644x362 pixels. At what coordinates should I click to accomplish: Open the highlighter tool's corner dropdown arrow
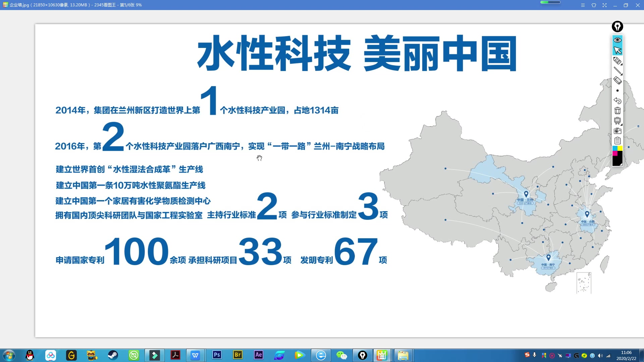pos(622,64)
